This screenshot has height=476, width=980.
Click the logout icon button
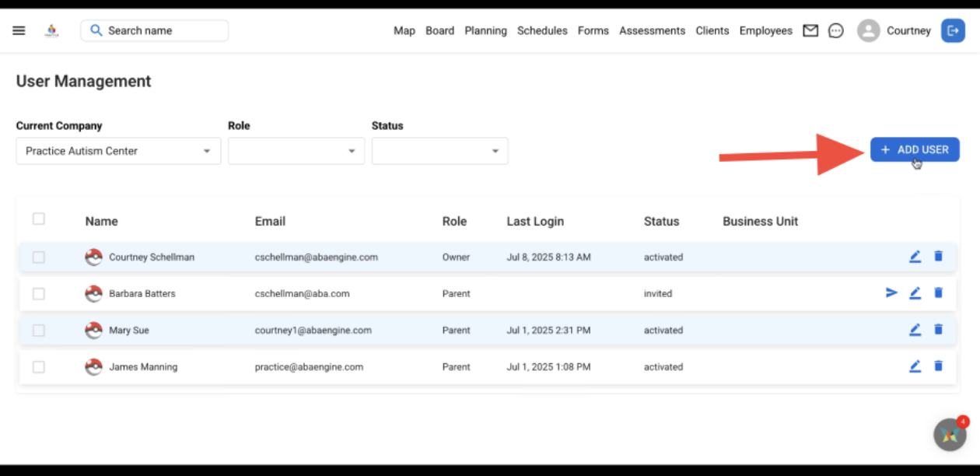953,31
